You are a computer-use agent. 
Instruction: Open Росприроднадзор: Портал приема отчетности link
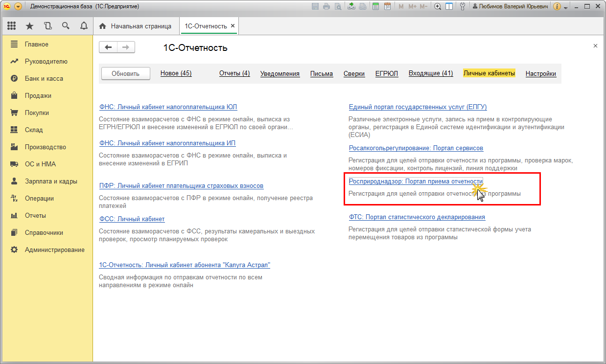[x=416, y=181]
